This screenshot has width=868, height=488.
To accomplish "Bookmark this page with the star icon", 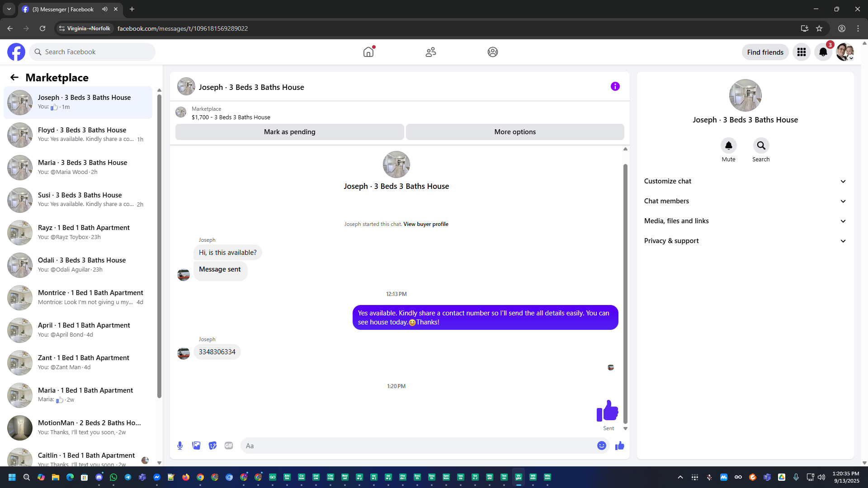I will (x=819, y=28).
